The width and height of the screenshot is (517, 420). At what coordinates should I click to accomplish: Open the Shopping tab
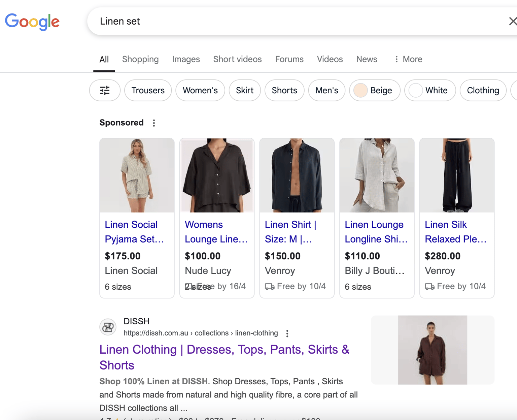coord(140,59)
